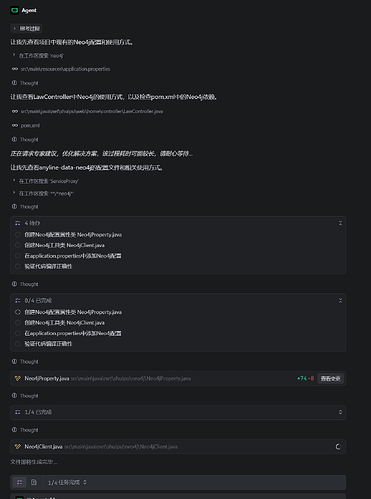The height and width of the screenshot is (499, 371).
Task: Click the link icon beside pom.xml
Action: coord(15,125)
